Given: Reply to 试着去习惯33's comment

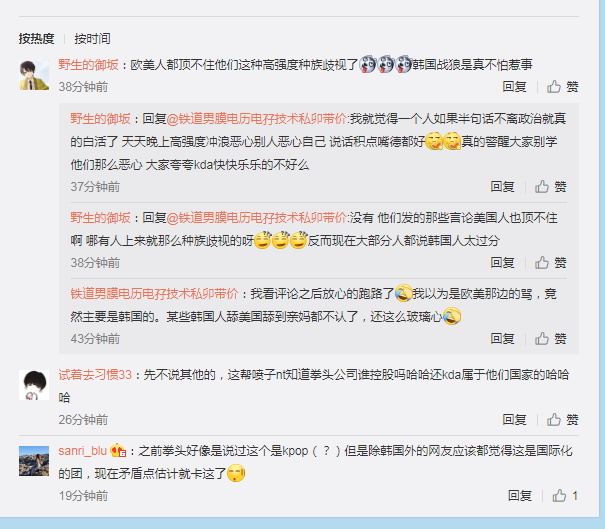Looking at the screenshot, I should 514,419.
